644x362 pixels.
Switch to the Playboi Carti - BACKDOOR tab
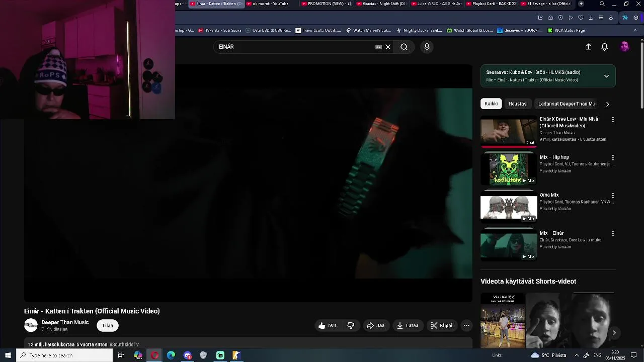coord(492,4)
